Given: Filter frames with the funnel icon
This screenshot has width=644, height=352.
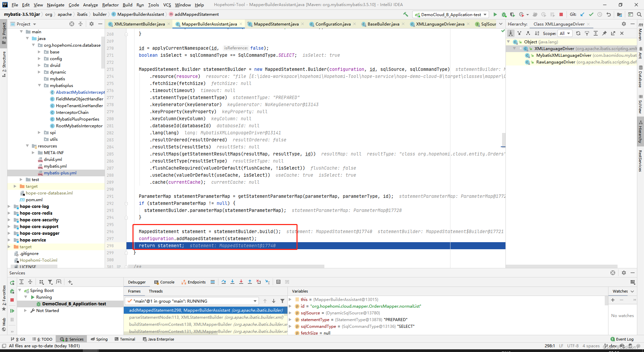Looking at the screenshot, I should 282,301.
